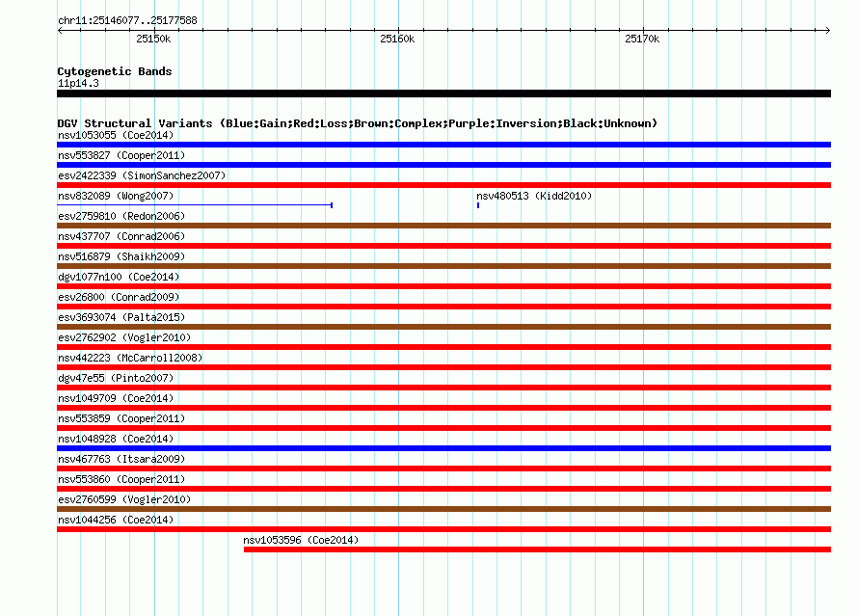Select the 11p14.3 band label
Viewport: 858px width, 616px height.
coord(78,83)
